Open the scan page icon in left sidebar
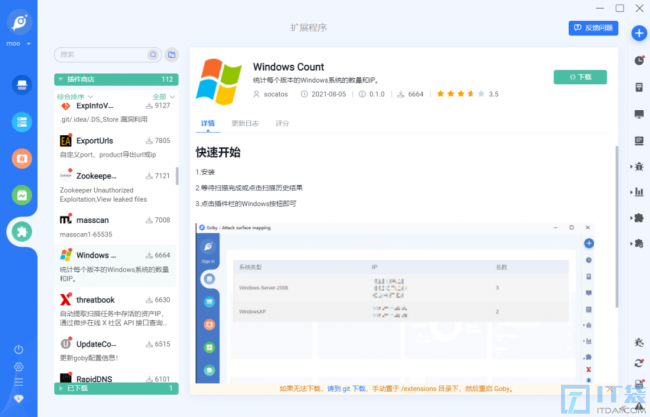Image resolution: width=650 pixels, height=417 pixels. coord(22,85)
